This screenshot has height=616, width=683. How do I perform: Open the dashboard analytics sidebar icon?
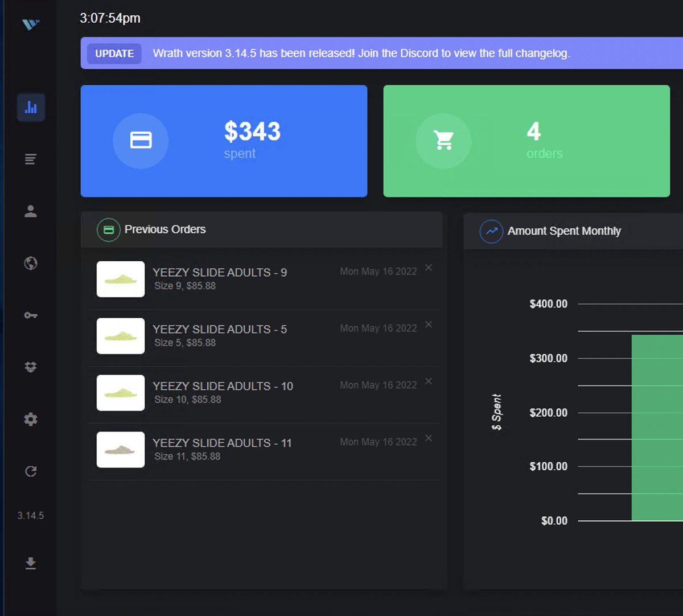(x=31, y=108)
